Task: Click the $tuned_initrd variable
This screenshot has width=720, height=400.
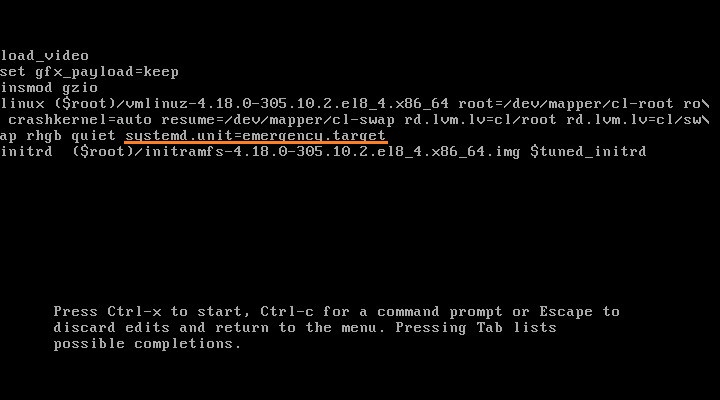Action: (x=588, y=152)
